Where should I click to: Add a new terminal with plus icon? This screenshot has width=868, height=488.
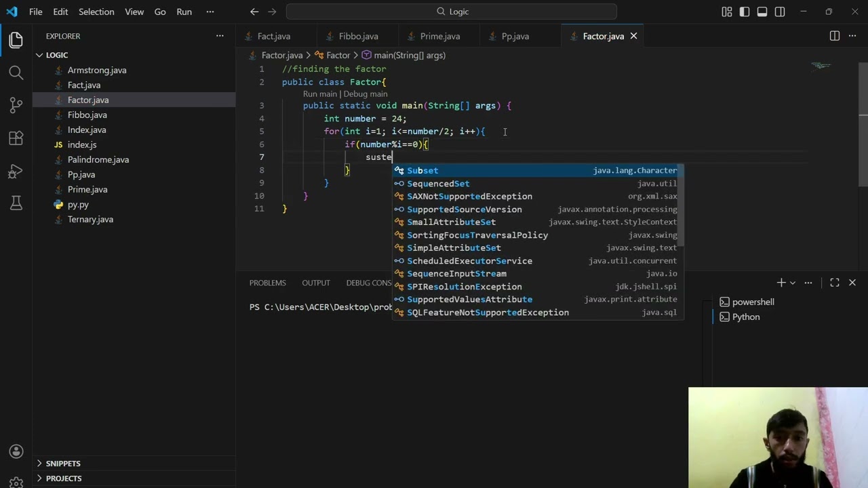(x=781, y=283)
